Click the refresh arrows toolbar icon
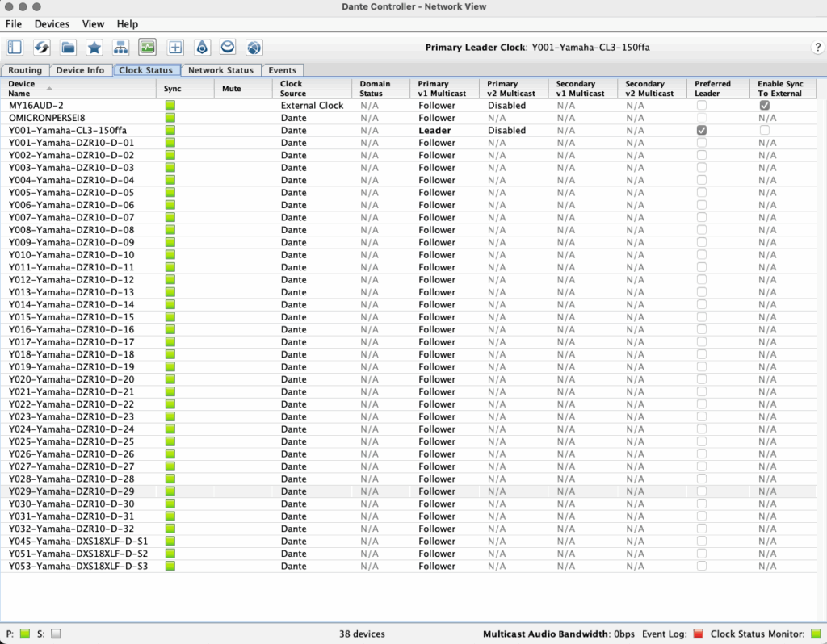 click(x=42, y=48)
